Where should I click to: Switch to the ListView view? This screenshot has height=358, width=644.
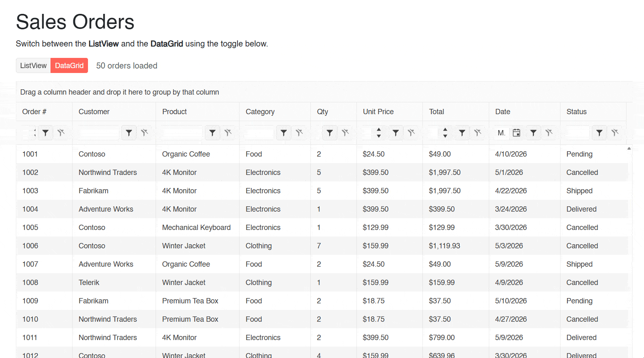[33, 66]
